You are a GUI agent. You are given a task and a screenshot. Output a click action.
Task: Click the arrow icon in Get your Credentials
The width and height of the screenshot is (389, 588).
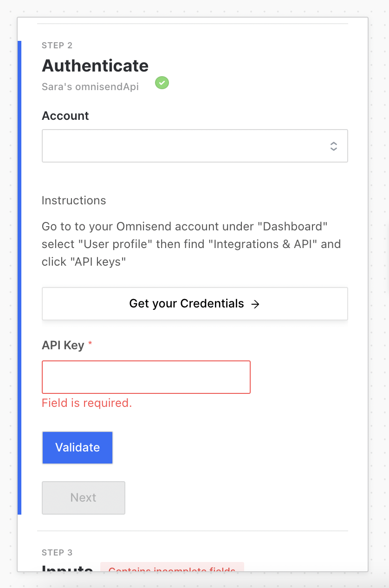(255, 304)
